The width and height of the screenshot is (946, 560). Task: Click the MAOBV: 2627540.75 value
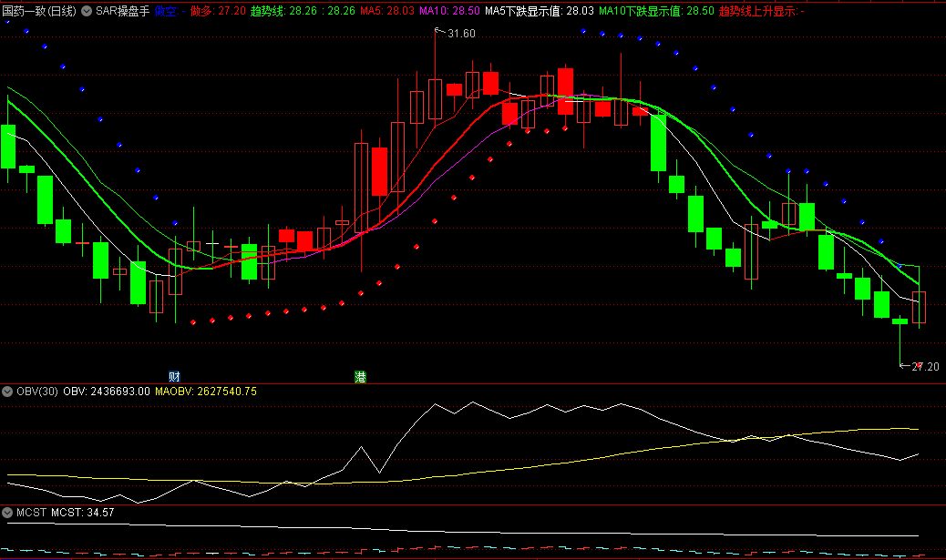point(206,392)
